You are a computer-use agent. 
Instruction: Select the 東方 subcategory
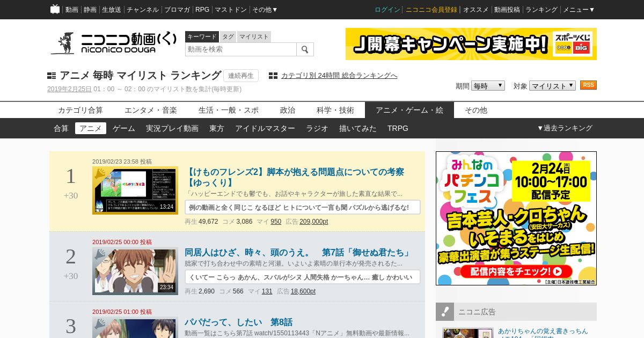point(217,128)
